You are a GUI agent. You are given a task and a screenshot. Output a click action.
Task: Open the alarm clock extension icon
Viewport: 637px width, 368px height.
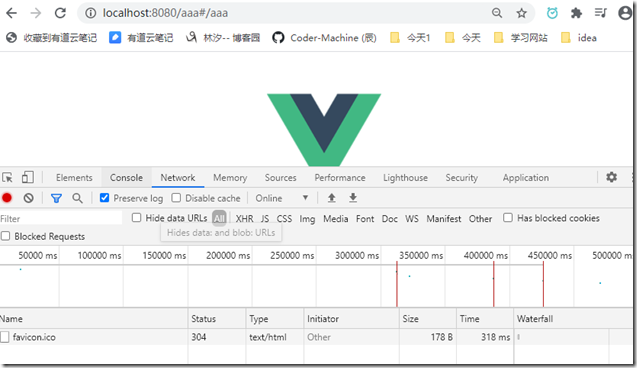[552, 13]
